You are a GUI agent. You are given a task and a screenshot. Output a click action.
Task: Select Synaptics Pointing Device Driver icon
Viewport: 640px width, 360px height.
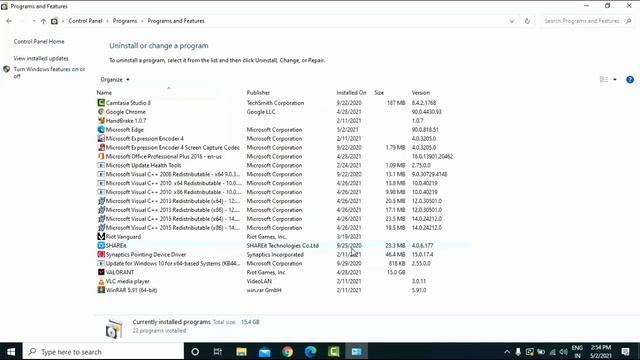(x=101, y=254)
